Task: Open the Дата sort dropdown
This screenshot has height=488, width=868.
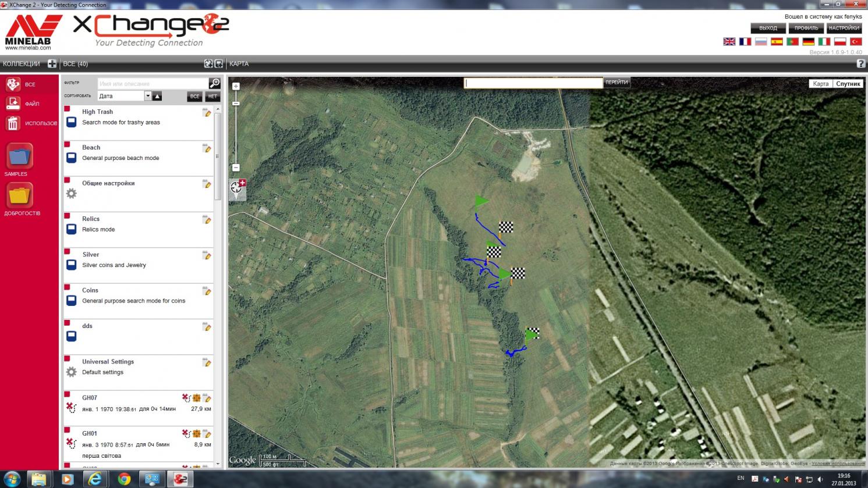Action: click(125, 96)
